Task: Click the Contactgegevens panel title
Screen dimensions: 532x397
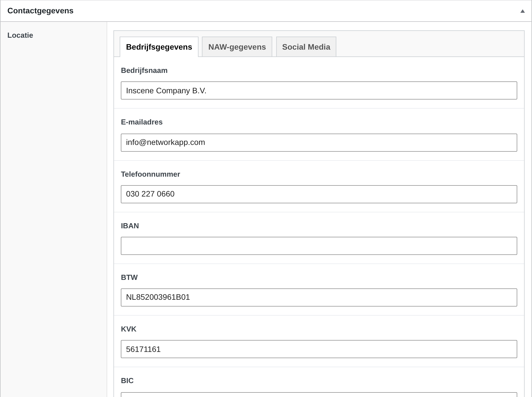Action: (40, 11)
